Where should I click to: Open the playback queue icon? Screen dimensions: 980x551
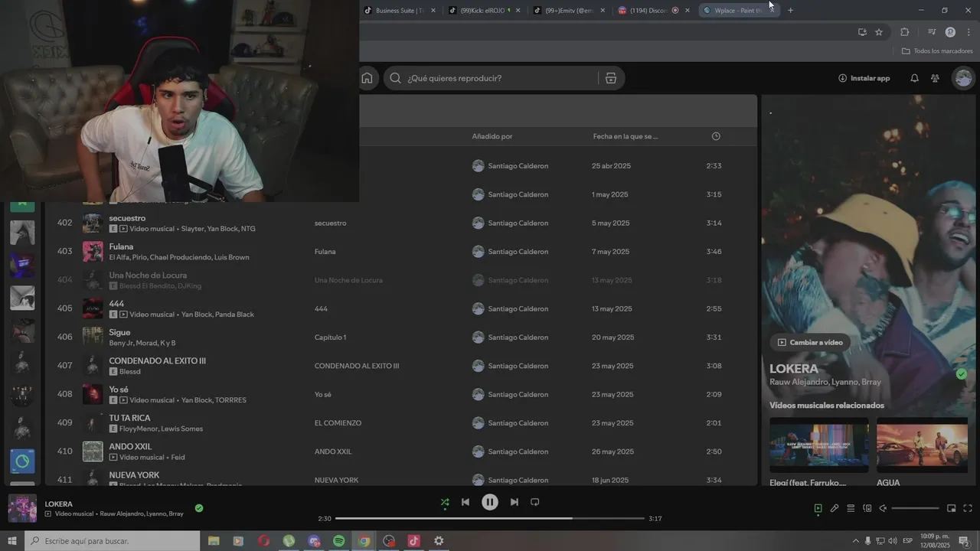coord(851,508)
